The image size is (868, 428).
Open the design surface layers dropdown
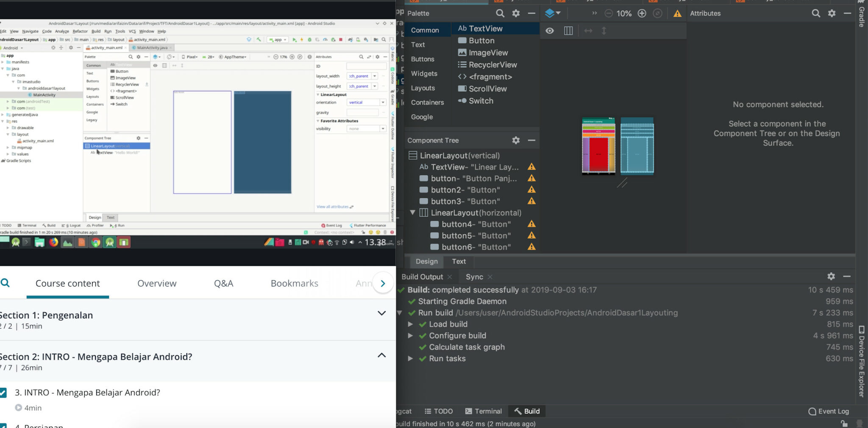click(x=552, y=13)
